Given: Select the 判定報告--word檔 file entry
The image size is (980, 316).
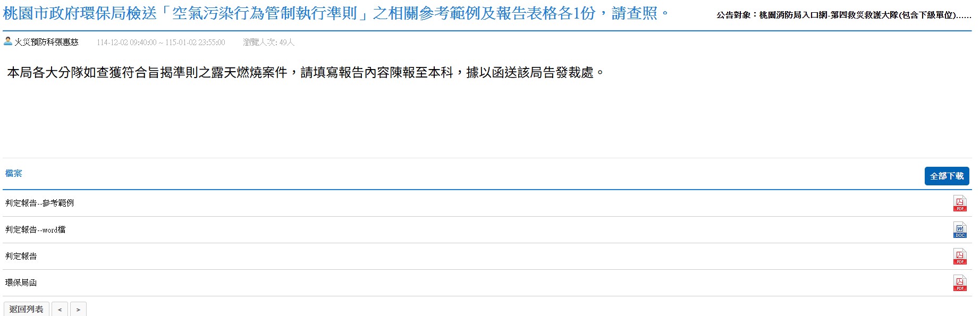Looking at the screenshot, I should pyautogui.click(x=36, y=229).
